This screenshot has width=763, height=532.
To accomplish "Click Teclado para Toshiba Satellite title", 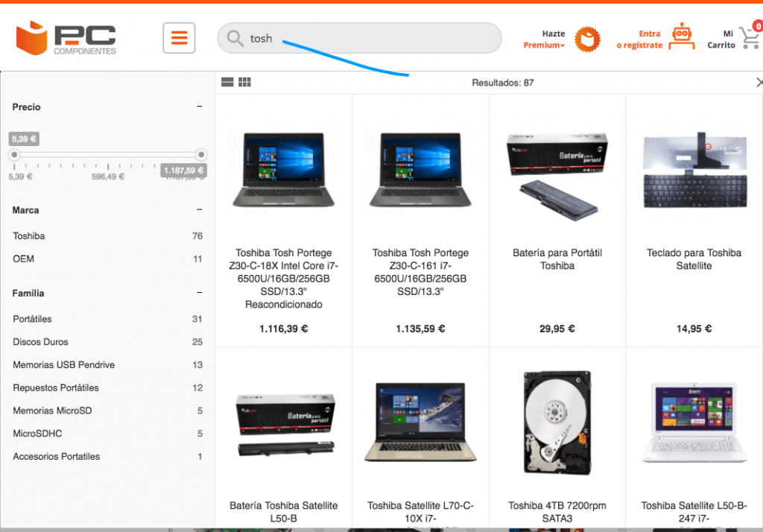I will (694, 259).
